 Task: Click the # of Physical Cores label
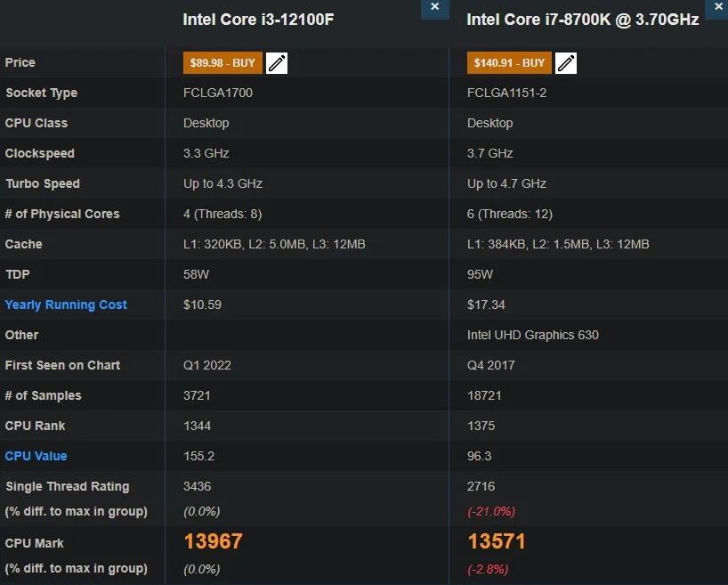click(x=62, y=214)
